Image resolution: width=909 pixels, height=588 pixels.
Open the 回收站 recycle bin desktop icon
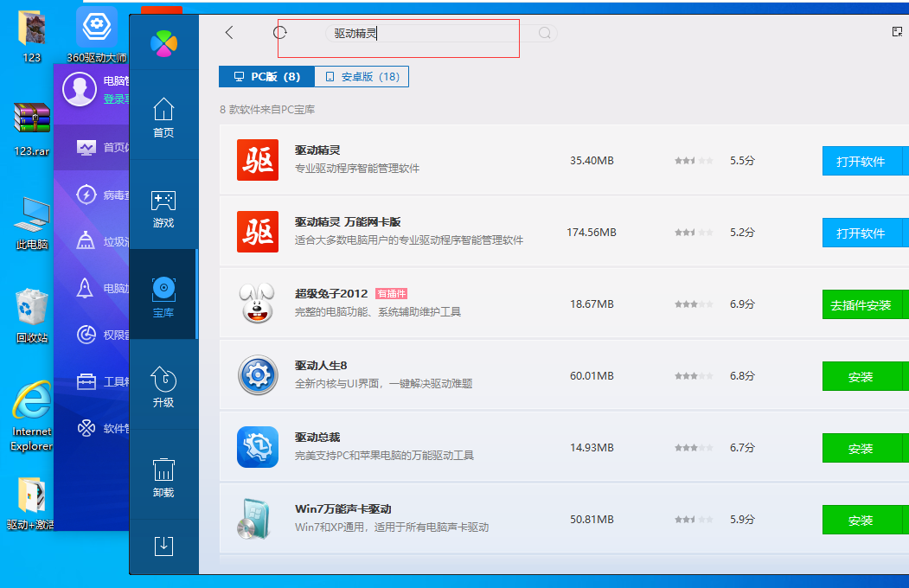pyautogui.click(x=32, y=315)
